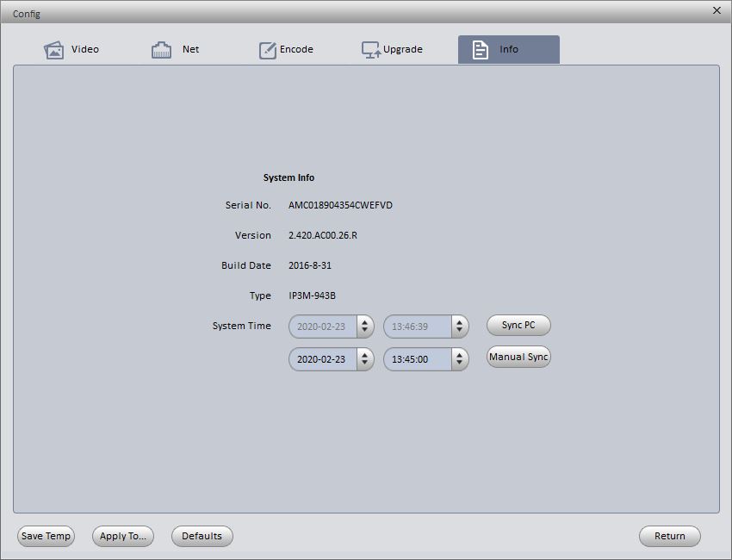Click the stepper on the manual date field
The height and width of the screenshot is (560, 732).
(364, 359)
